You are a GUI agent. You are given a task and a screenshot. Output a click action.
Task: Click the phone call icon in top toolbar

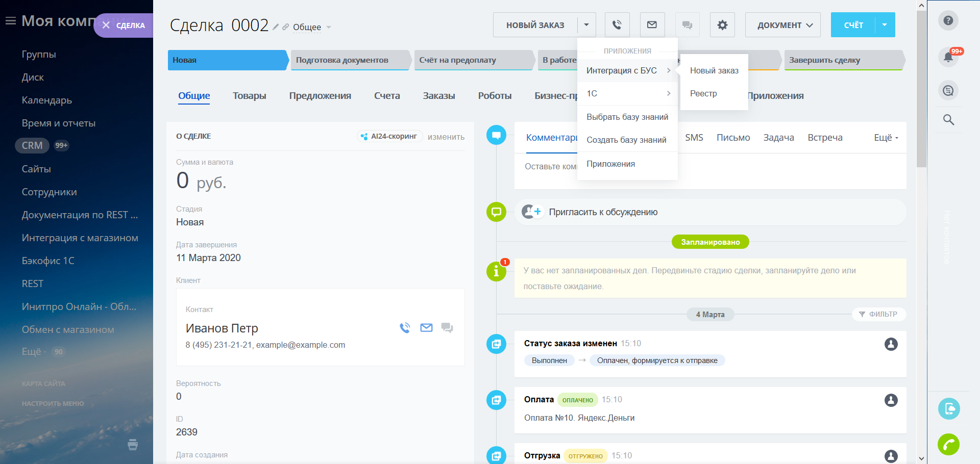coord(617,25)
